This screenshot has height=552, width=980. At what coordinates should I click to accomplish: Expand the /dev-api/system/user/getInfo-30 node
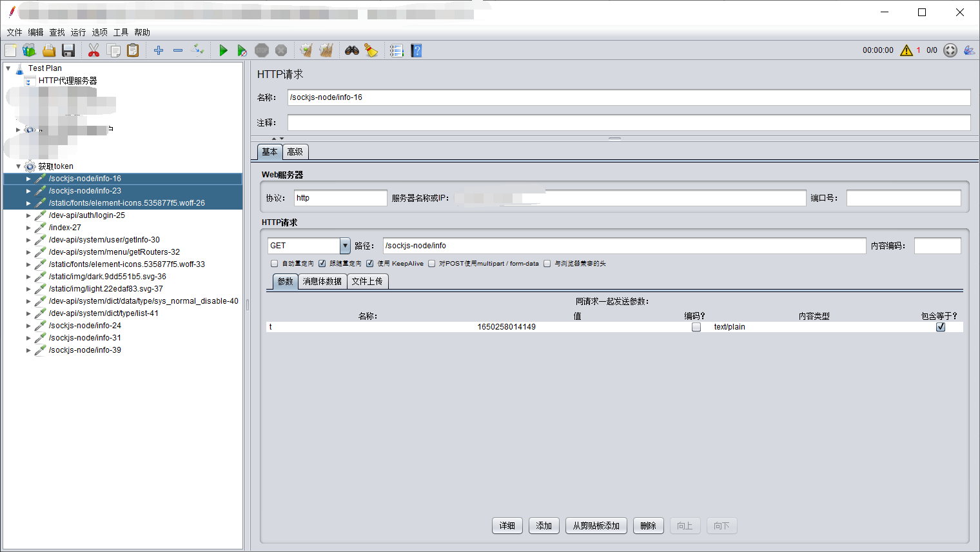coord(28,240)
